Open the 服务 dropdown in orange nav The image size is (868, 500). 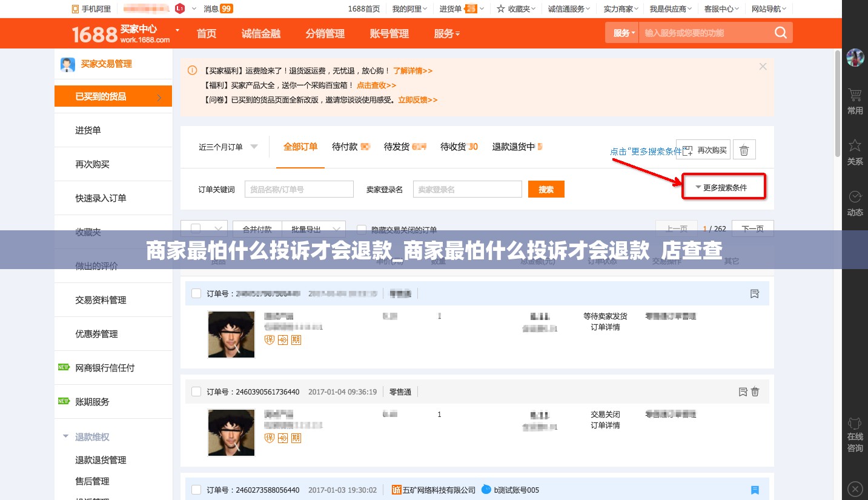tap(446, 34)
